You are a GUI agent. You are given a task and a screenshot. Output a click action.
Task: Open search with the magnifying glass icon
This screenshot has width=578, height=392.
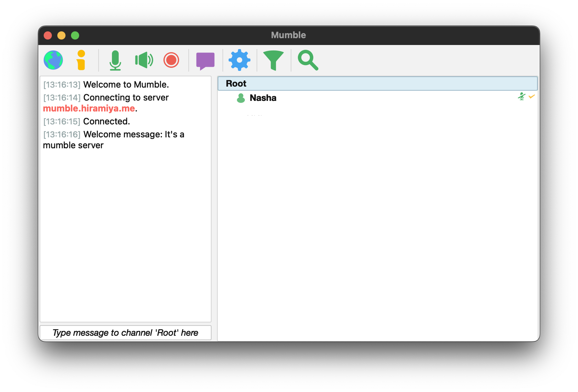coord(308,60)
